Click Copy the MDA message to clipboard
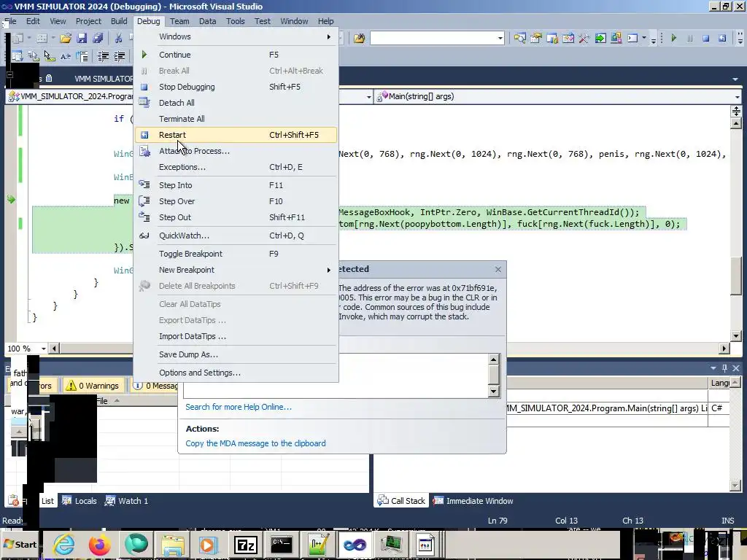Viewport: 747px width, 560px height. 256,443
